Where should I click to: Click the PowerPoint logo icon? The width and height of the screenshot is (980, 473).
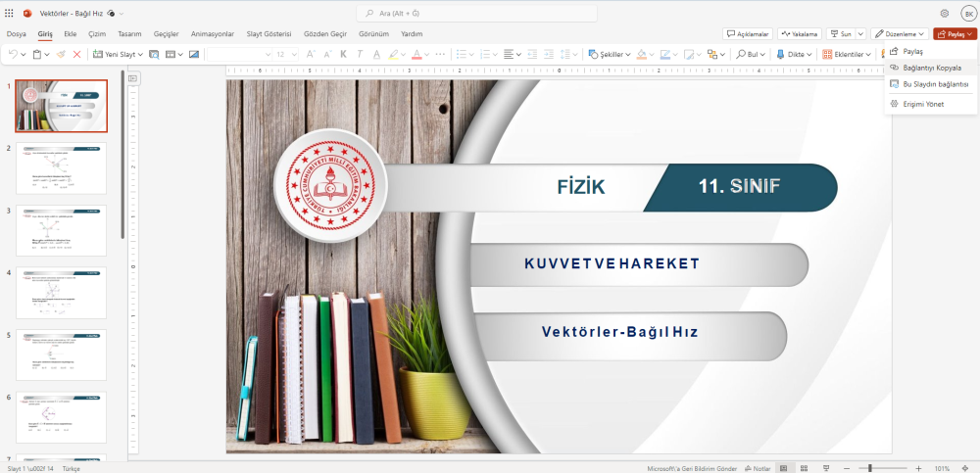pos(26,13)
